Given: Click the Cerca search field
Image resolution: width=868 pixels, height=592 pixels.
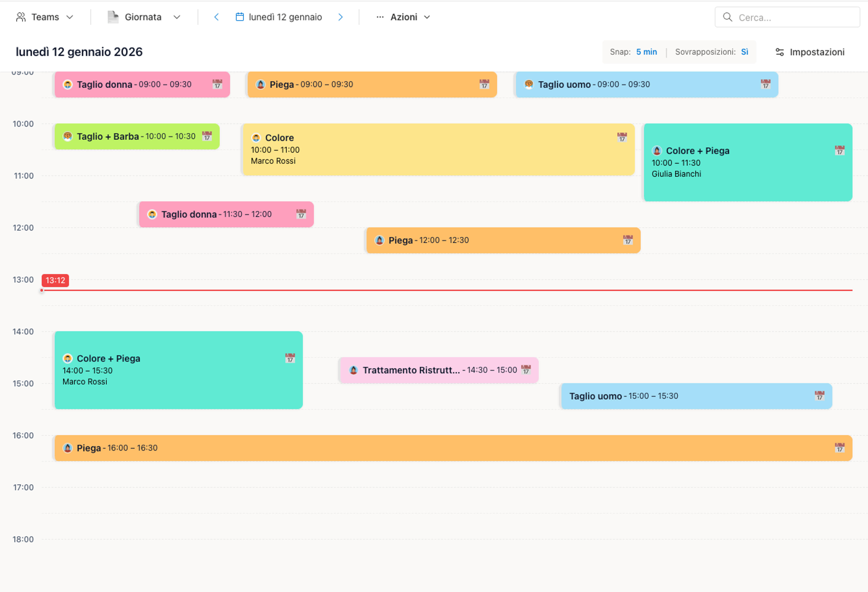Looking at the screenshot, I should tap(787, 17).
